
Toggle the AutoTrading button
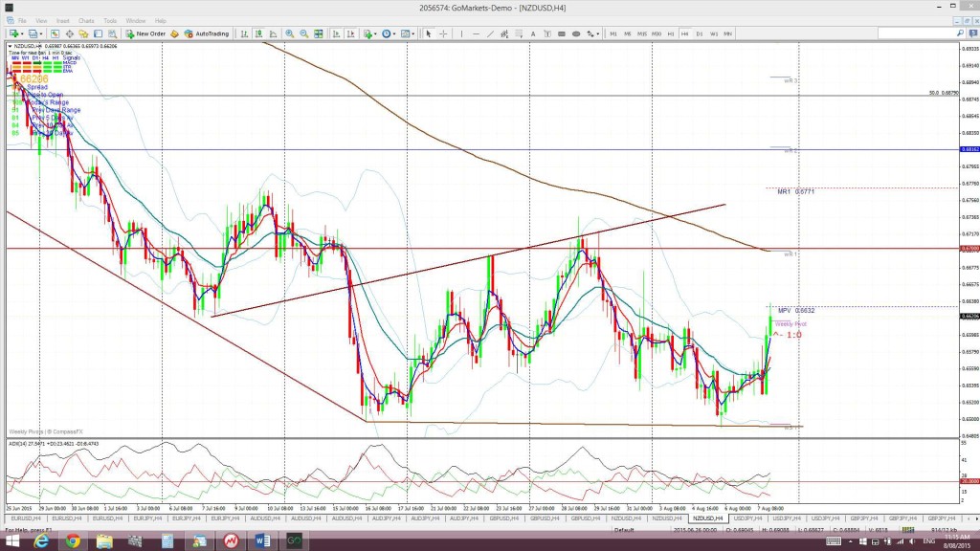pyautogui.click(x=207, y=33)
